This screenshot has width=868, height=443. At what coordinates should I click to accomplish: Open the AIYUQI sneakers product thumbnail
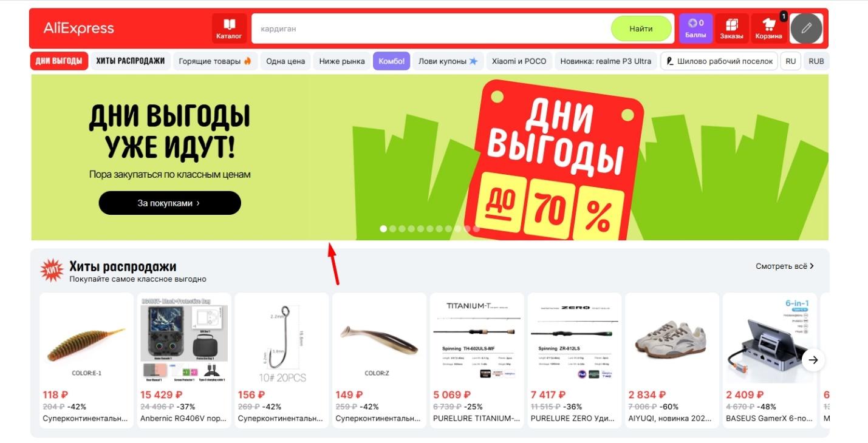(672, 340)
